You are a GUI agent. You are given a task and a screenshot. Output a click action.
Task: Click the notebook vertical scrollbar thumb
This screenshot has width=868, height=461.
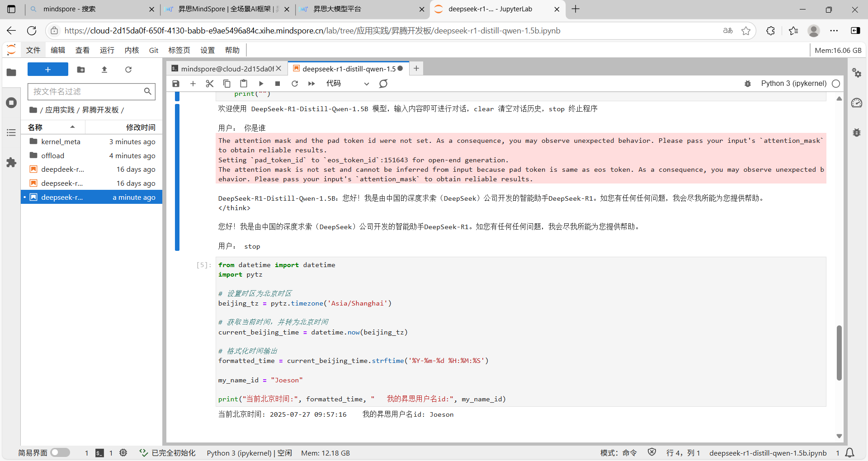coord(839,353)
